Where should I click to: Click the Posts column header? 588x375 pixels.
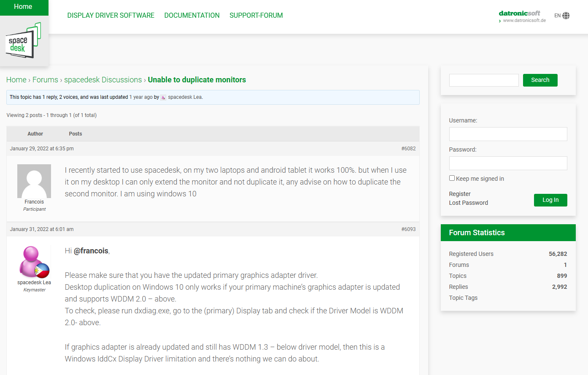(76, 134)
